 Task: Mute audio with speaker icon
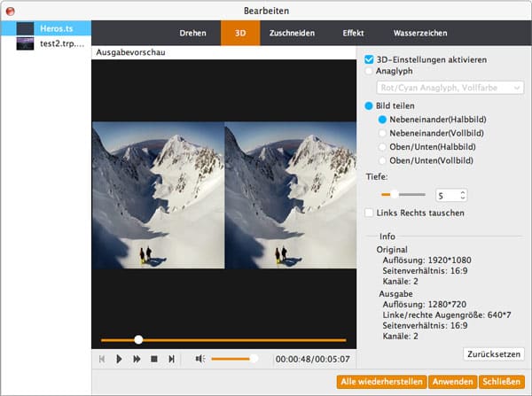click(200, 359)
